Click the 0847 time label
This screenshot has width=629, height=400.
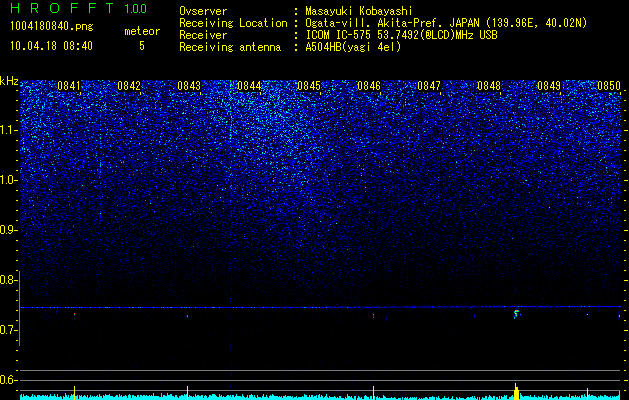[x=429, y=86]
